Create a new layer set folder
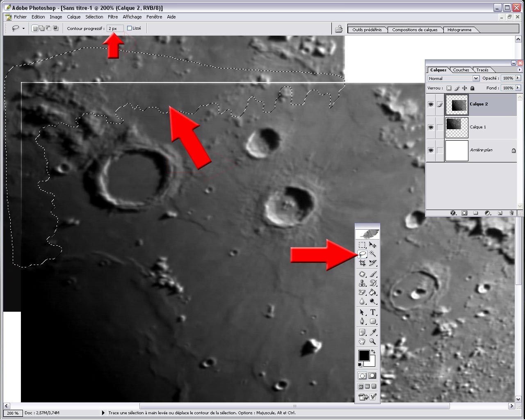525x420 pixels. [x=476, y=213]
